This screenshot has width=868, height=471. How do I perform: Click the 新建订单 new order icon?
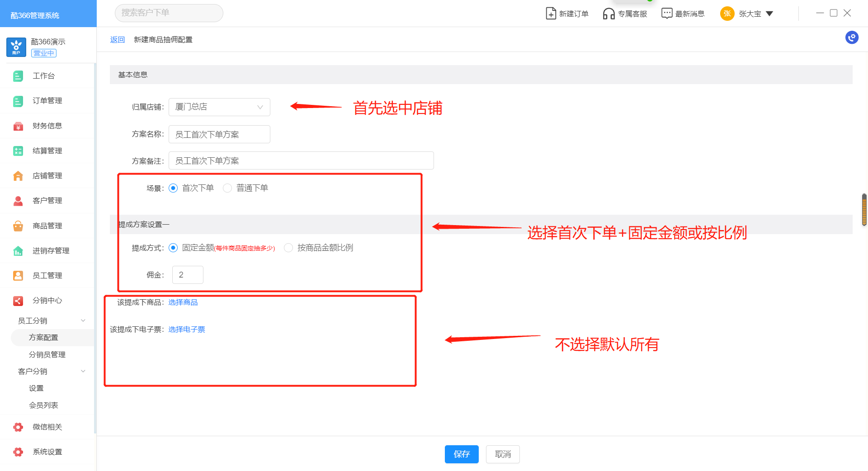(x=551, y=14)
